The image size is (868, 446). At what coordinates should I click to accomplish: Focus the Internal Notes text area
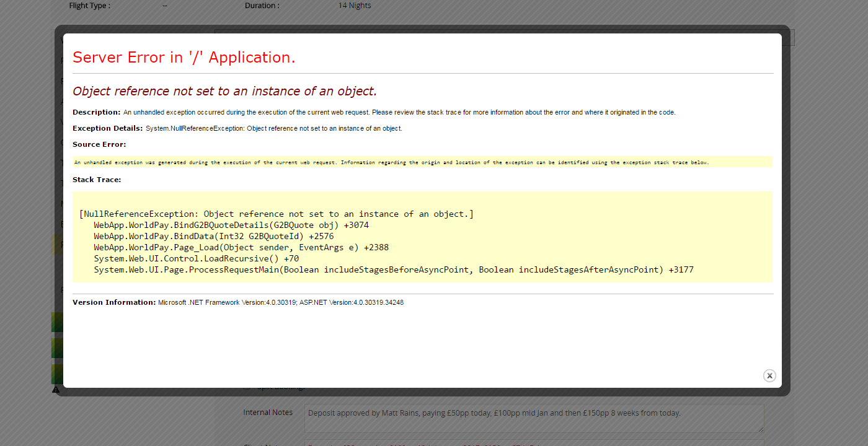[x=534, y=419]
